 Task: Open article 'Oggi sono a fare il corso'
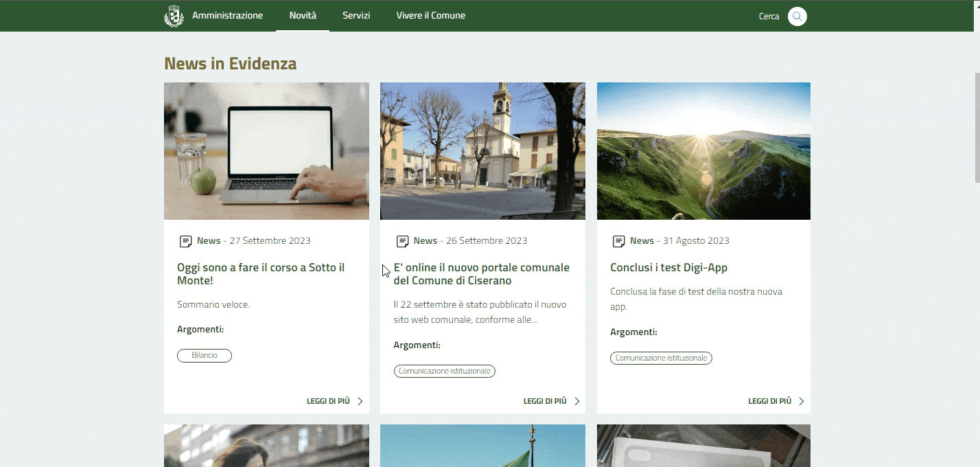261,274
